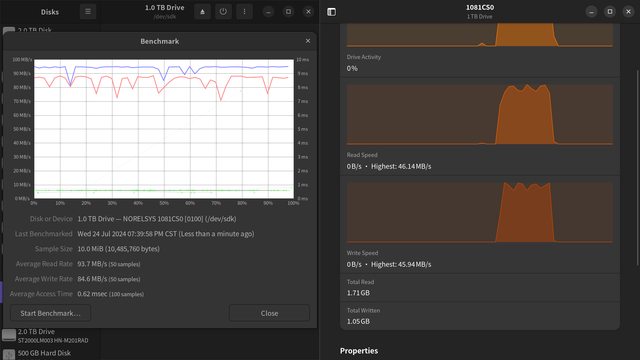The image size is (640, 360).
Task: Click the right window's vertical scrollbar
Action: pyautogui.click(x=638, y=168)
